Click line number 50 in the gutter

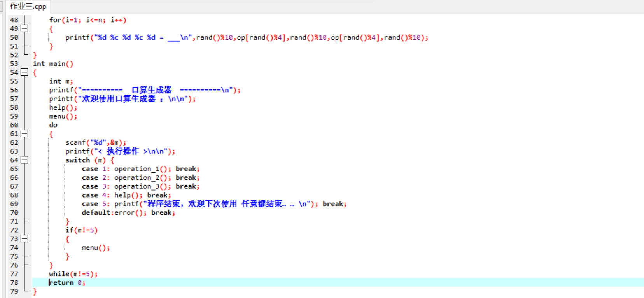[14, 37]
